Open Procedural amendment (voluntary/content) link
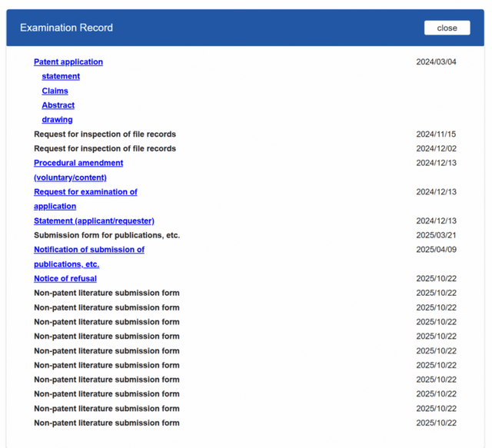The width and height of the screenshot is (492, 448). (78, 163)
